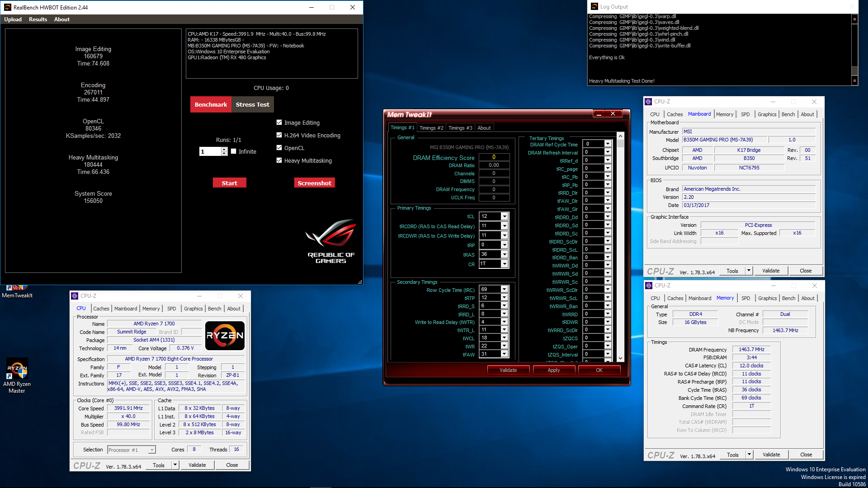The width and height of the screenshot is (868, 488).
Task: Open the MemTweakIt desktop shortcut
Action: click(x=17, y=291)
